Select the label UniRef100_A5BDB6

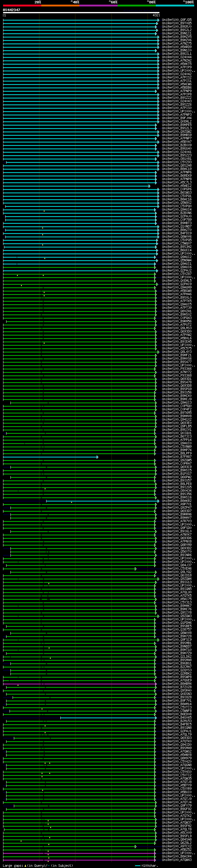[177, 88]
